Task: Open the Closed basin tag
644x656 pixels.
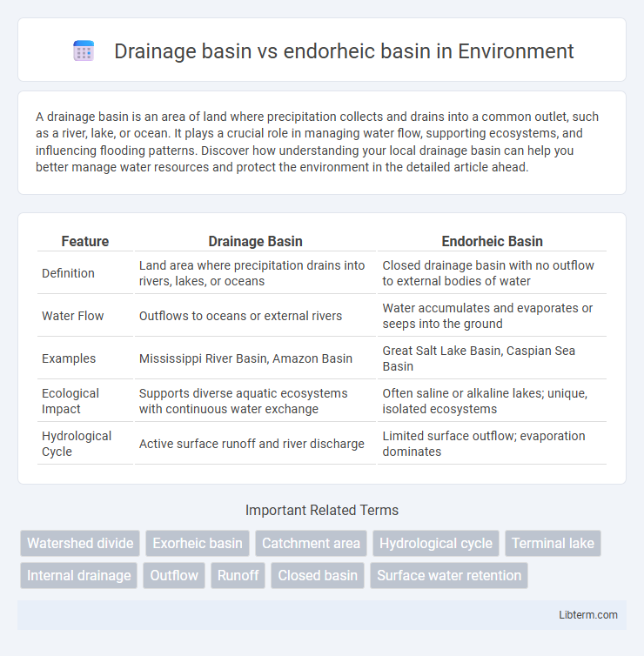Action: point(318,575)
